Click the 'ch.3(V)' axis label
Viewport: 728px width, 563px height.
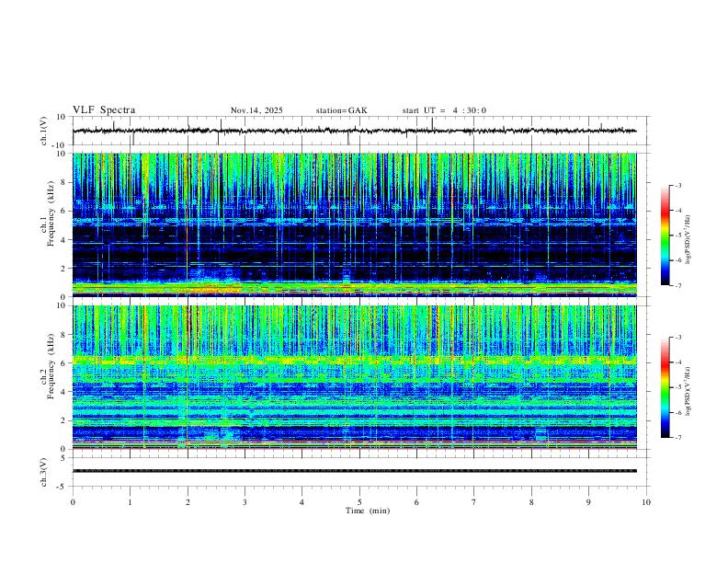point(44,472)
